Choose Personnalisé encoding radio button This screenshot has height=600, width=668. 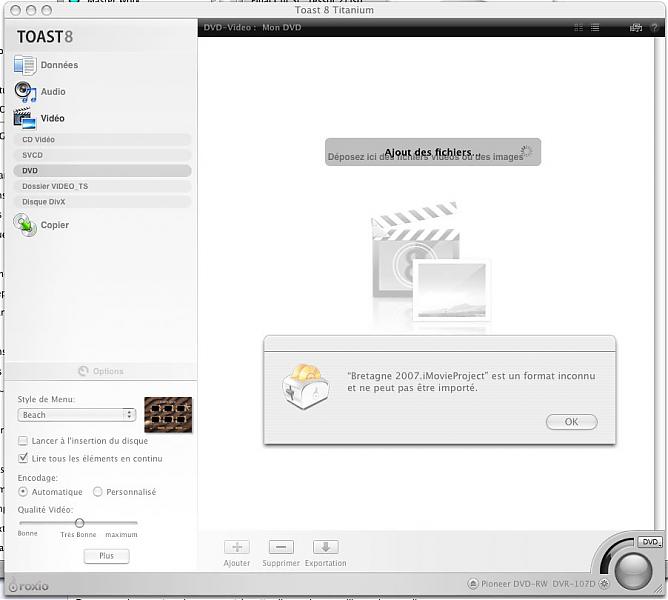click(x=98, y=492)
